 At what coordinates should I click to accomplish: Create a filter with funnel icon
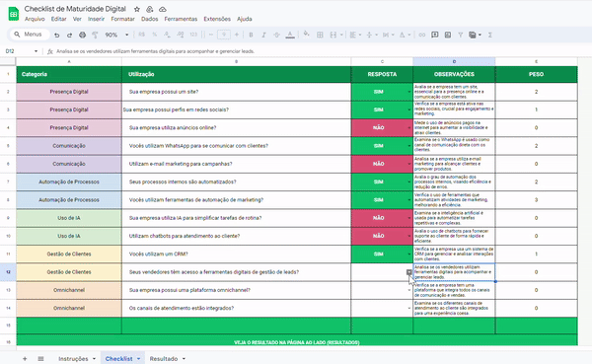[x=461, y=35]
